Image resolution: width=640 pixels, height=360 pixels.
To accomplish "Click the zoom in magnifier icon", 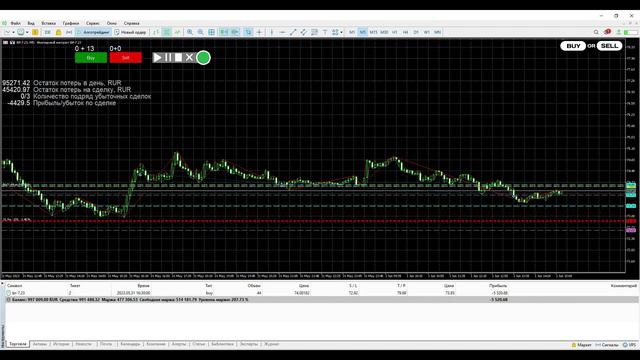I will [x=190, y=32].
